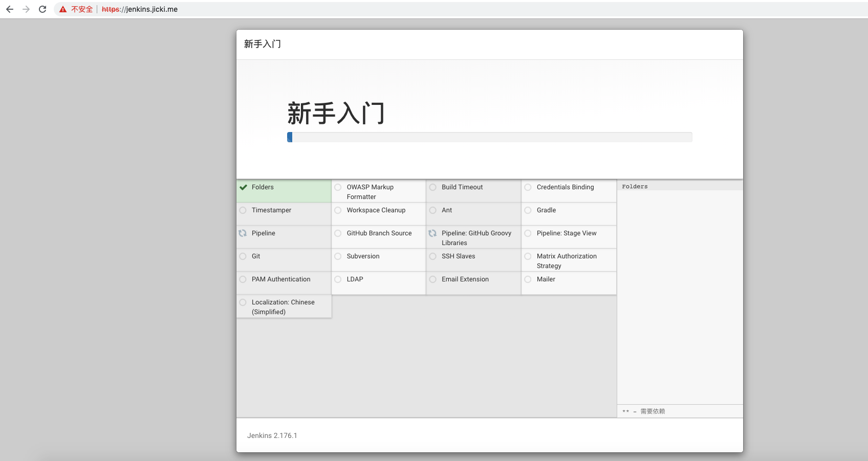Click the Localization: Chinese (Simplified) plugin cell
Viewport: 868px width, 461px height.
pyautogui.click(x=283, y=307)
